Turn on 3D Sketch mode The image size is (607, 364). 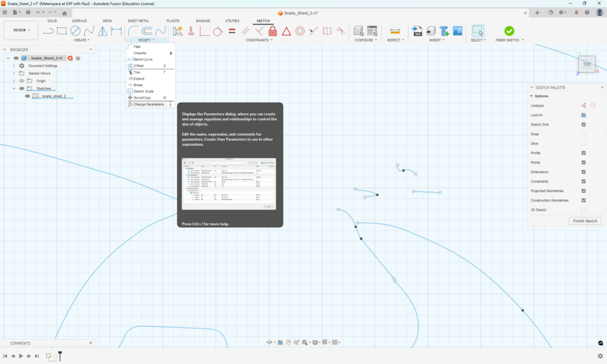(583, 209)
